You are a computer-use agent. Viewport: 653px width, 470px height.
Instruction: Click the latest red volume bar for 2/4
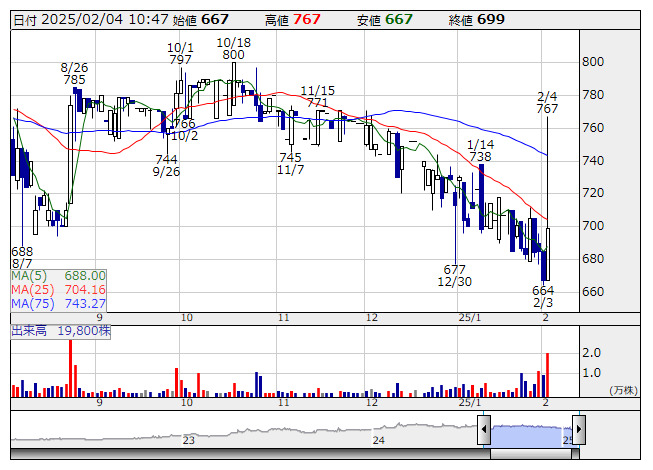point(547,375)
